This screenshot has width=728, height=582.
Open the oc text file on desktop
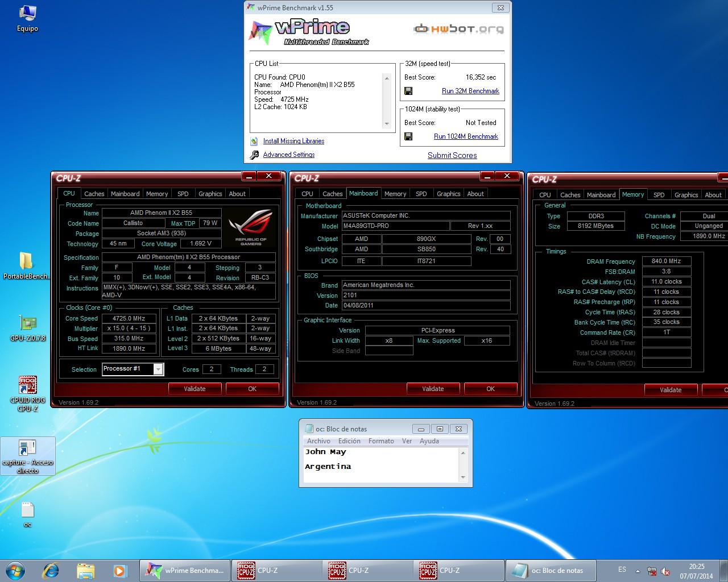[27, 514]
